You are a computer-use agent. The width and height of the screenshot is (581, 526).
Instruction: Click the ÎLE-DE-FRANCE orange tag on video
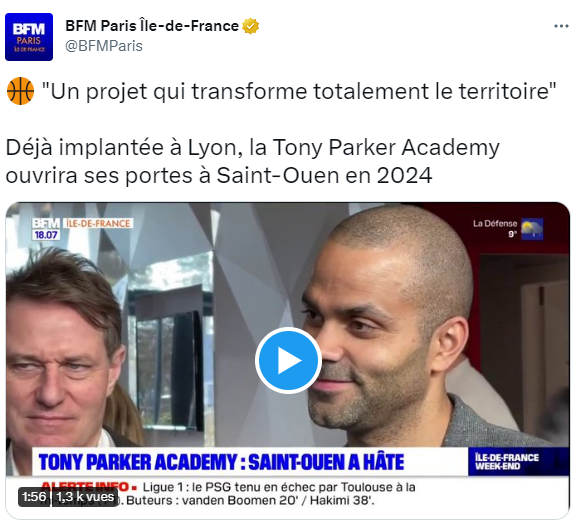click(x=98, y=223)
